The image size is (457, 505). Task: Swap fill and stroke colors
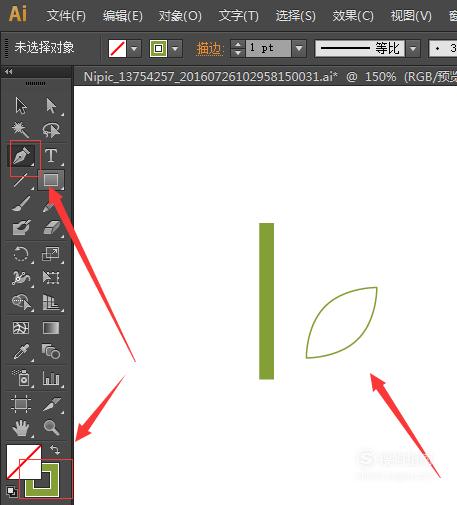tap(55, 450)
